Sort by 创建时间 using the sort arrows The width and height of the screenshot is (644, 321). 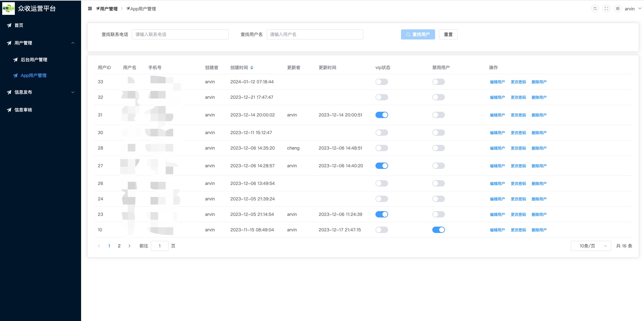(x=252, y=68)
